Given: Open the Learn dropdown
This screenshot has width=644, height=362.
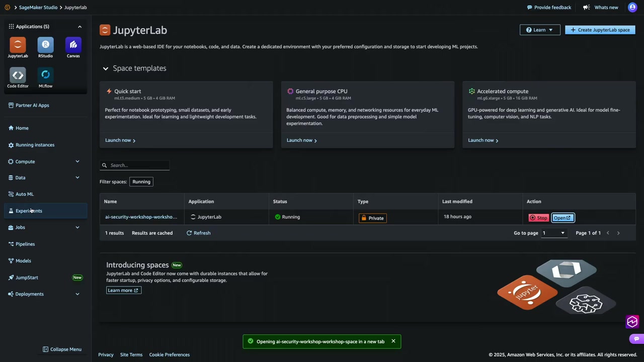Looking at the screenshot, I should (x=539, y=30).
